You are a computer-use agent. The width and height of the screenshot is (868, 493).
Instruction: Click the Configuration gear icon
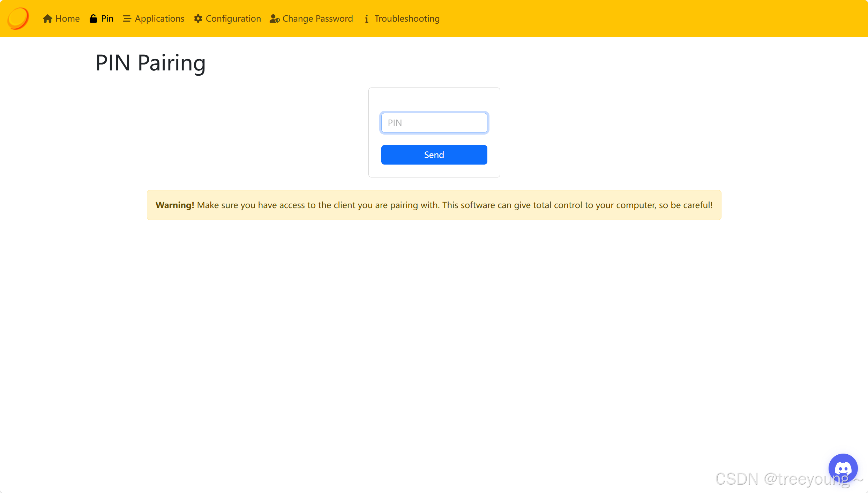tap(198, 18)
